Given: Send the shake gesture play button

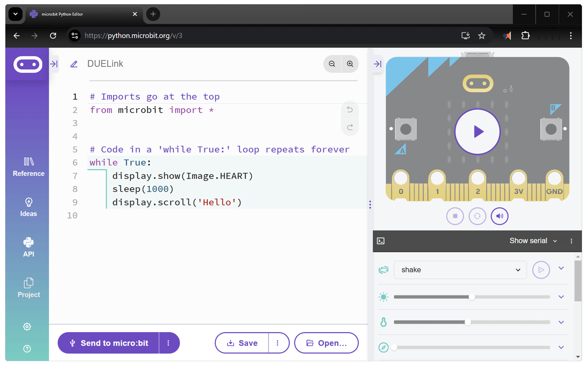Looking at the screenshot, I should pyautogui.click(x=541, y=270).
